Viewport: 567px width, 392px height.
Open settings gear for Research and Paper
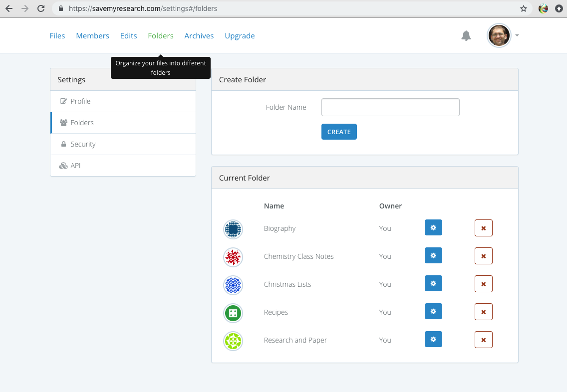[x=433, y=339]
